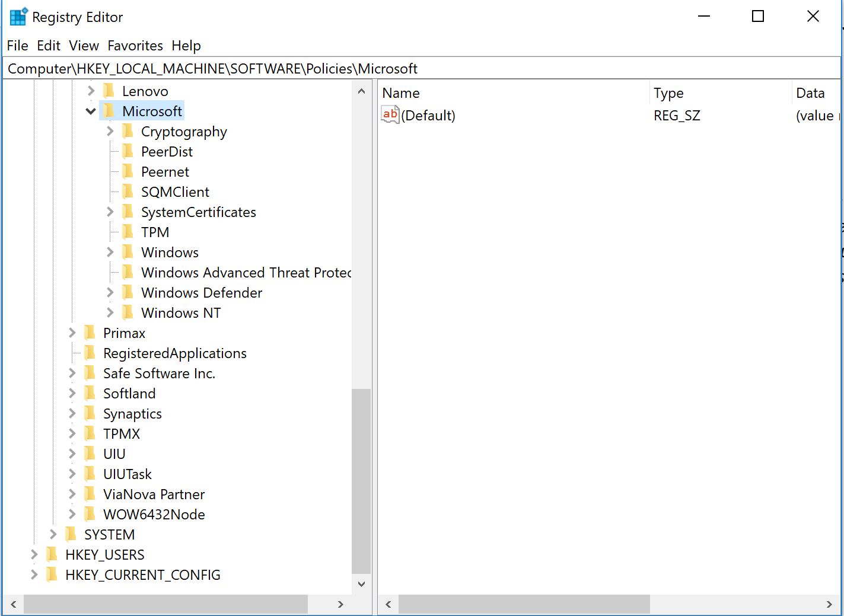Click the folder icon beside WOW6432Node
The image size is (844, 616).
90,514
